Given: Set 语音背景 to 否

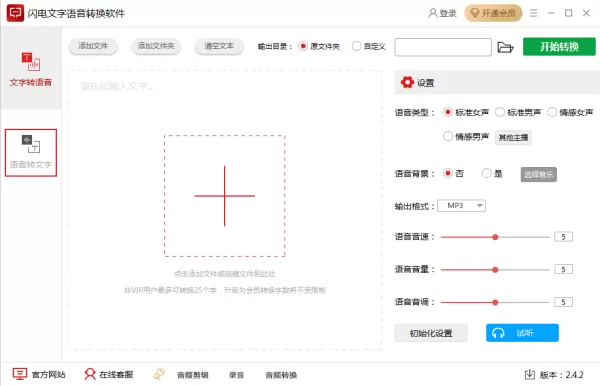Looking at the screenshot, I should coord(453,174).
